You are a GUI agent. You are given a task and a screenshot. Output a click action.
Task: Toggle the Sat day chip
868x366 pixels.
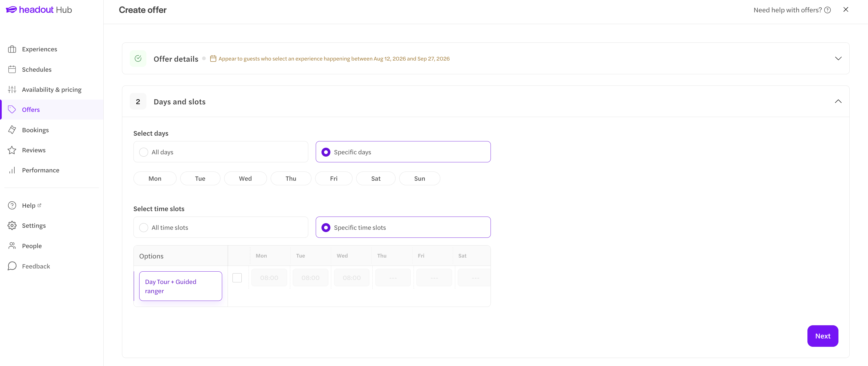click(376, 178)
